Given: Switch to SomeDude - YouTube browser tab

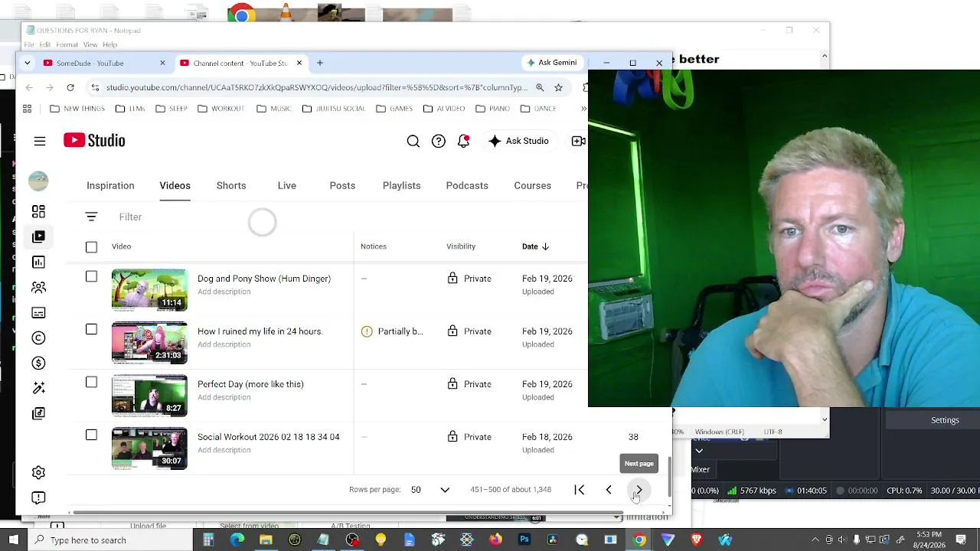Looking at the screenshot, I should [104, 63].
